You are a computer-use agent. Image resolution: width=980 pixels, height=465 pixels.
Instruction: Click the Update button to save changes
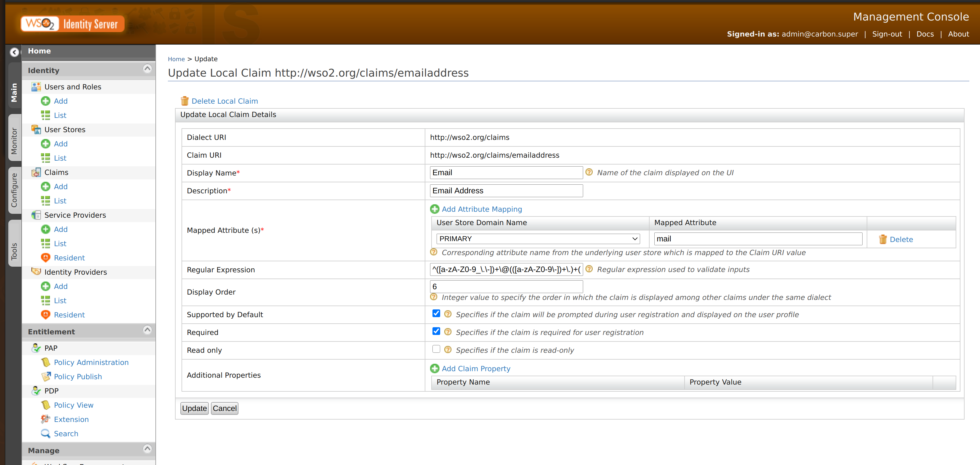[194, 408]
